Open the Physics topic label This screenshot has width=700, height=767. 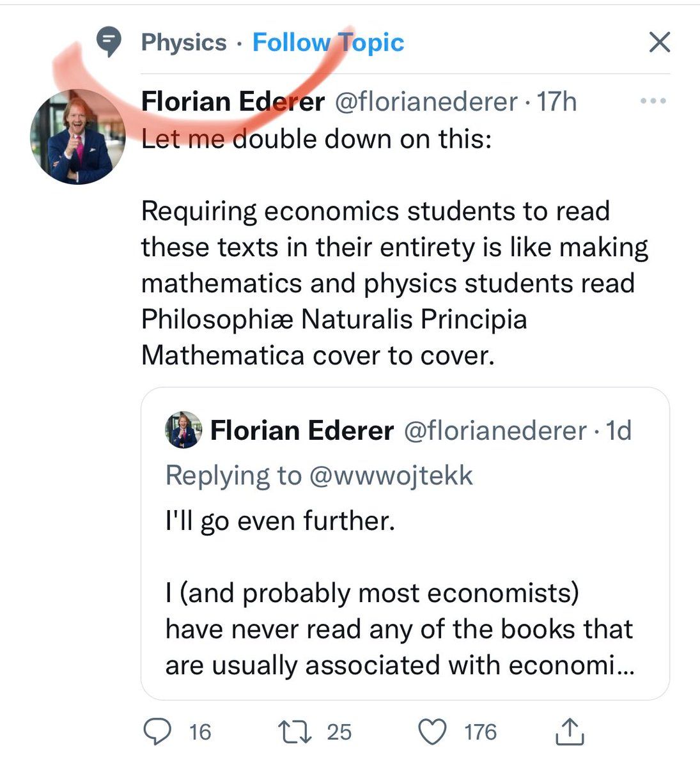(x=183, y=43)
